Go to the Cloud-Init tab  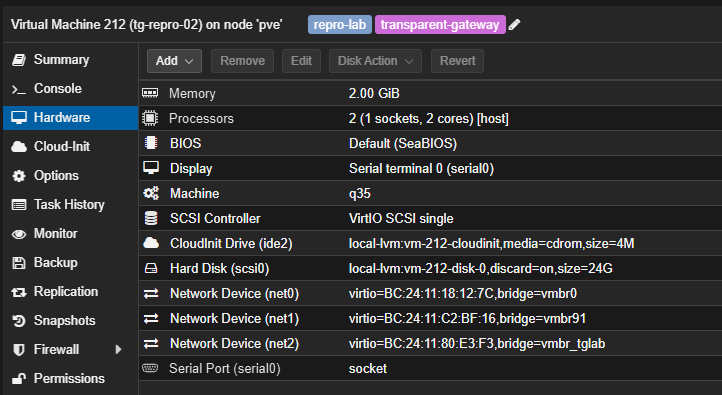[70, 146]
